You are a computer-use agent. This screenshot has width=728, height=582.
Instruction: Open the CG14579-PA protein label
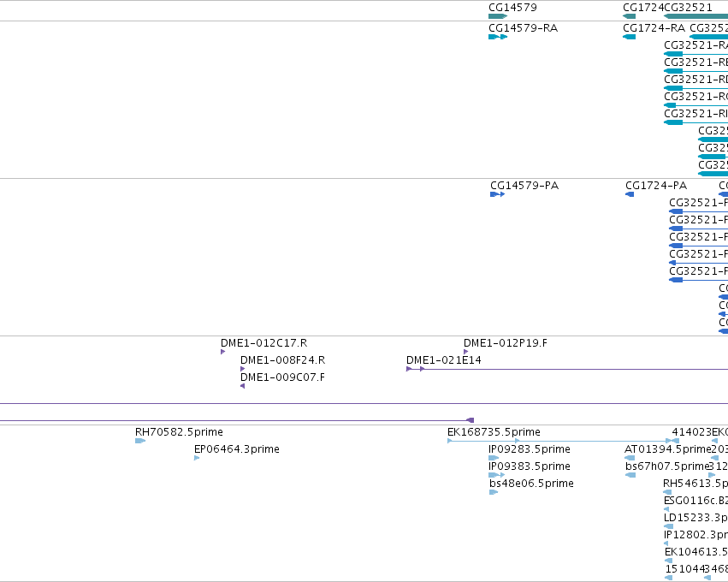[x=524, y=186]
